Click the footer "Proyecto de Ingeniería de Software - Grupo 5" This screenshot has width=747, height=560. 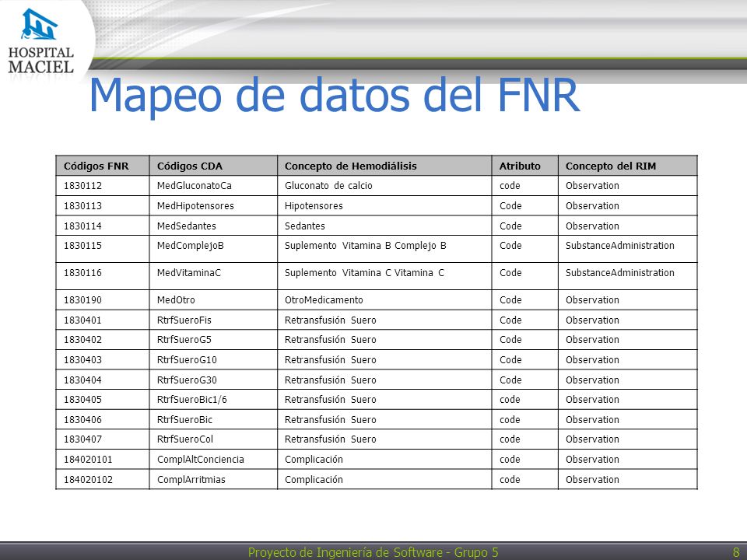point(373,552)
